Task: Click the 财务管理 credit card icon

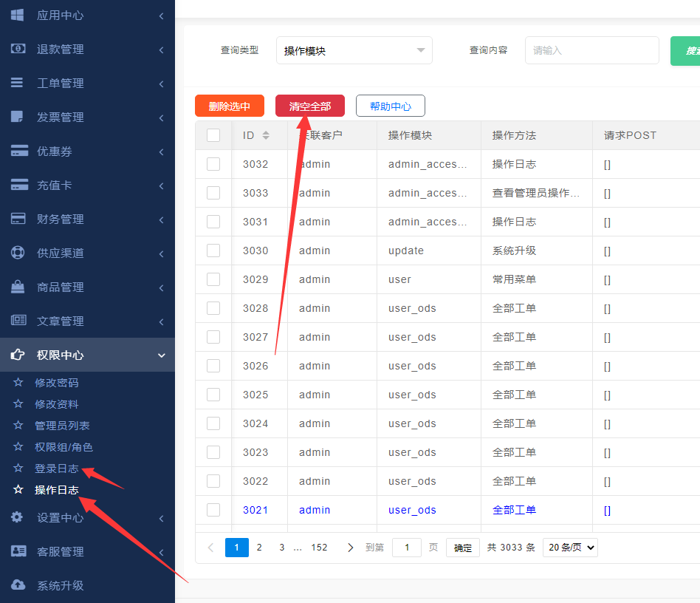Action: 18,219
